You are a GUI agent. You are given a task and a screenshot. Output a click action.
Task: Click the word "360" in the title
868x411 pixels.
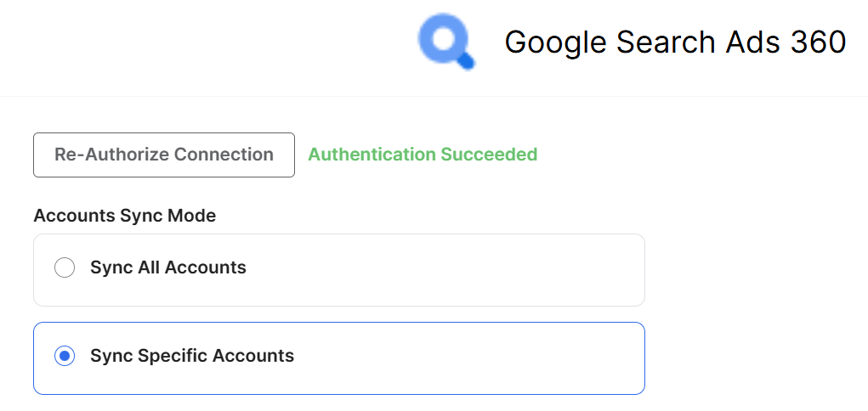(818, 42)
